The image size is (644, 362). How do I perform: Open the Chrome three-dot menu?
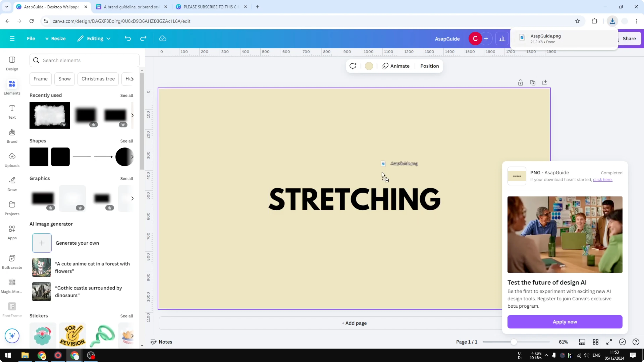(636, 21)
